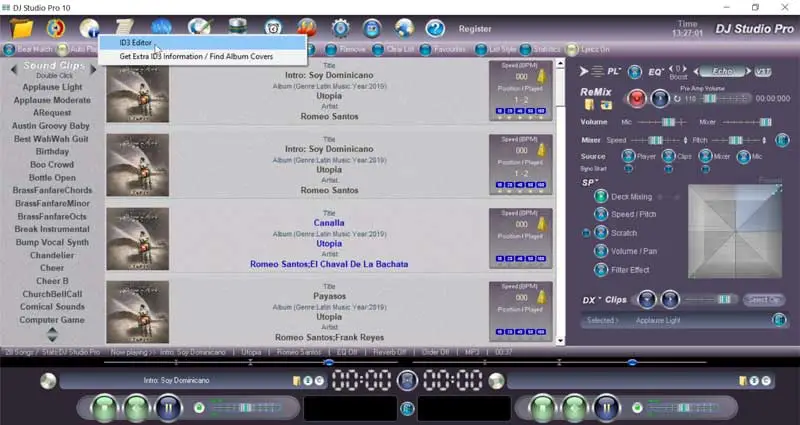
Task: Click the playlist scrollbar down arrow
Action: tap(560, 340)
